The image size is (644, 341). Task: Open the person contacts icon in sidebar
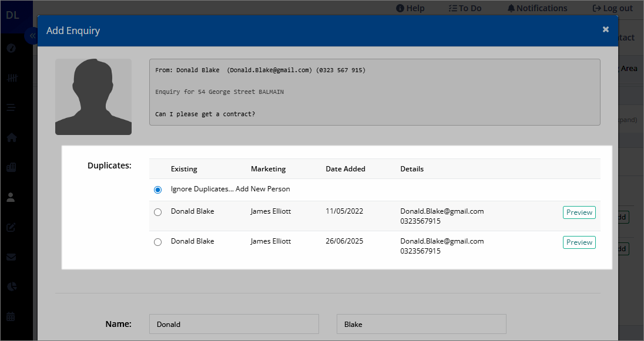11,197
